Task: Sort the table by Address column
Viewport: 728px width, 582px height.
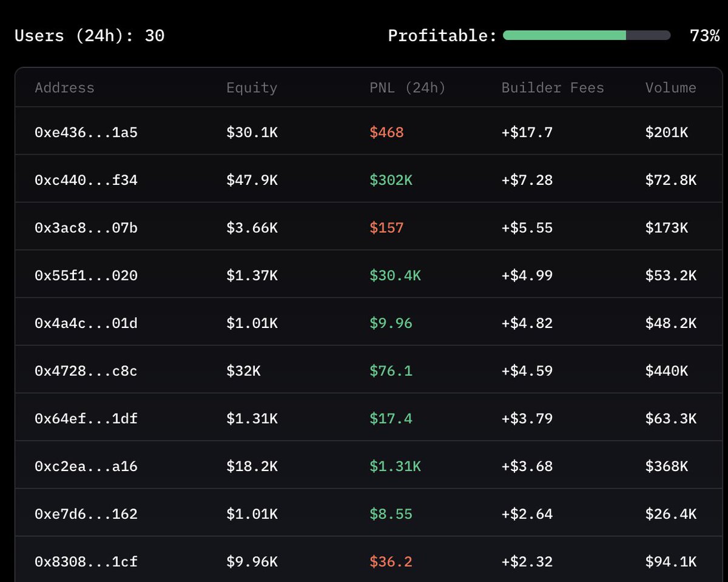Action: tap(64, 88)
